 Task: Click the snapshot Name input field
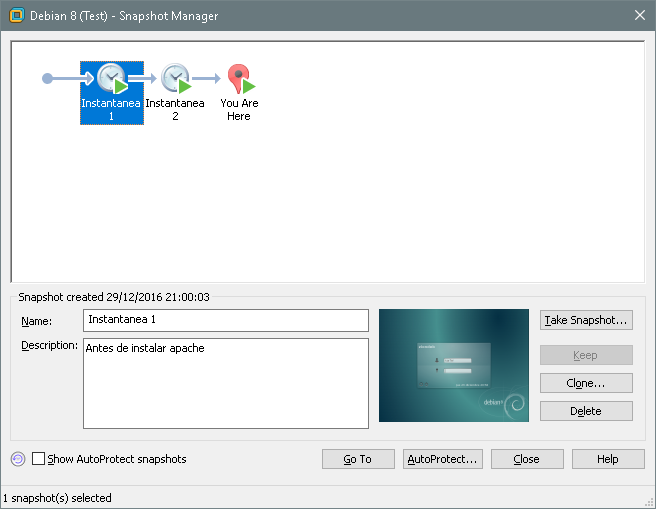(226, 320)
